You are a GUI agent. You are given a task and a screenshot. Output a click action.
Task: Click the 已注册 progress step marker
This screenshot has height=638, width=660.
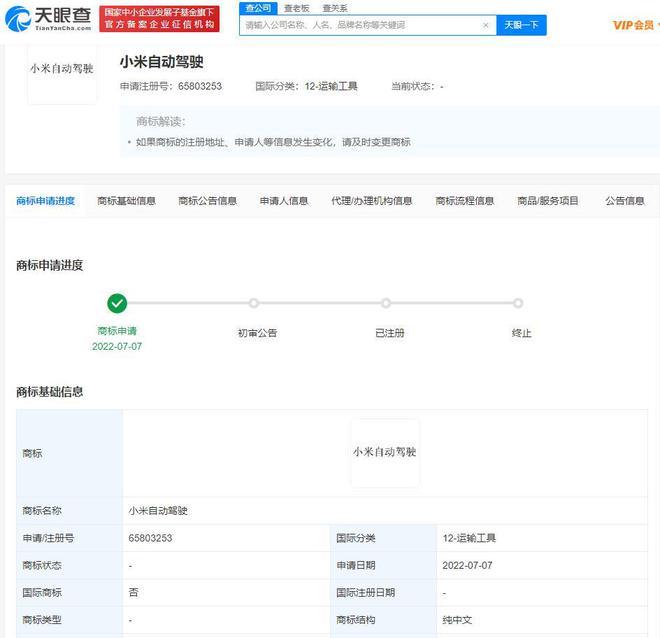point(386,303)
